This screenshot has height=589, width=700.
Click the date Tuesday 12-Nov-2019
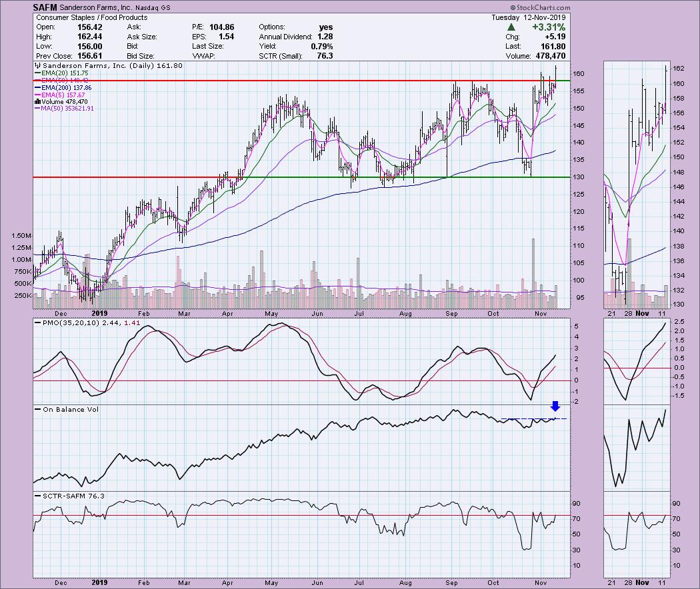pyautogui.click(x=529, y=17)
